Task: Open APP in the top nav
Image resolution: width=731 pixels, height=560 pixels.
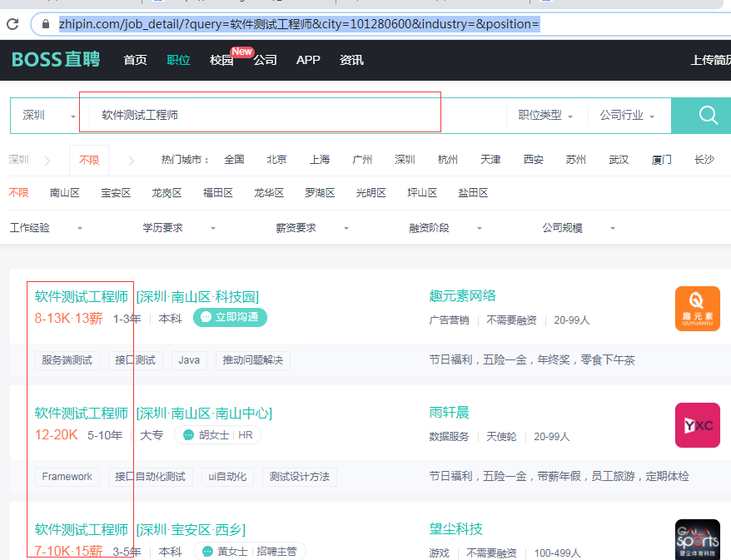Action: pos(308,60)
